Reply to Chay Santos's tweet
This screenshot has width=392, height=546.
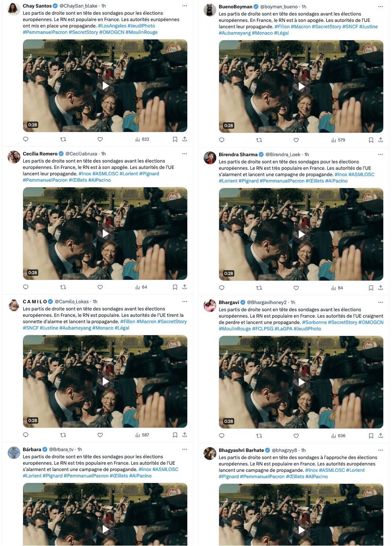(26, 139)
